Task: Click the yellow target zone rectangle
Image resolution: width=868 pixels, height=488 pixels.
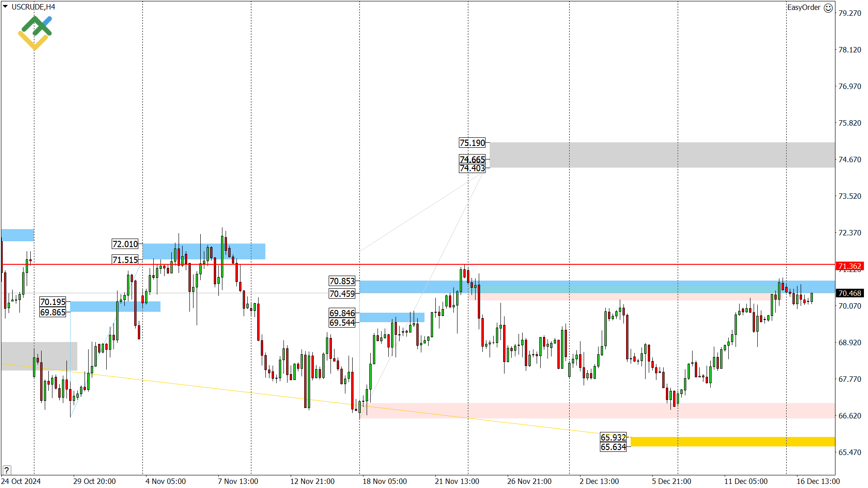Action: 732,441
